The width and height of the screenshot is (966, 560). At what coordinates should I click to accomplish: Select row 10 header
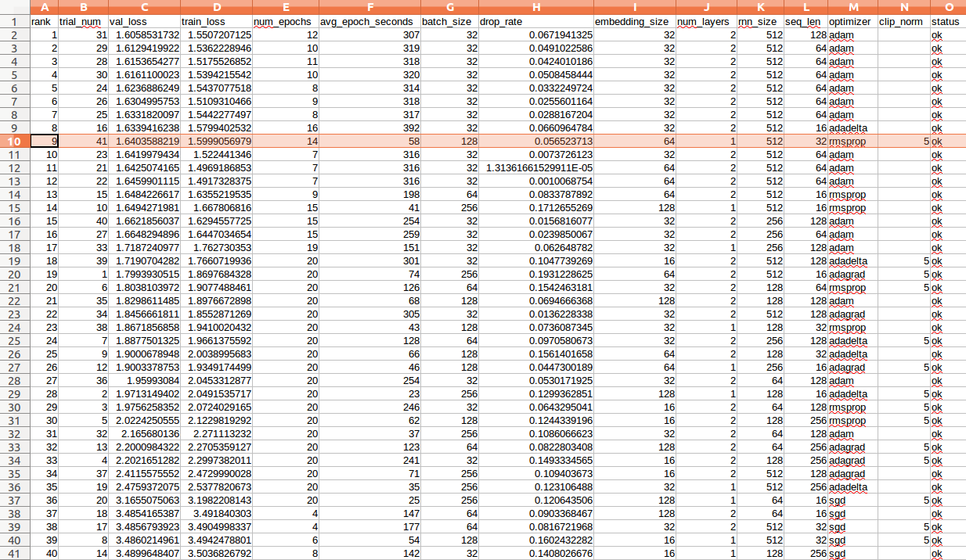click(x=14, y=141)
